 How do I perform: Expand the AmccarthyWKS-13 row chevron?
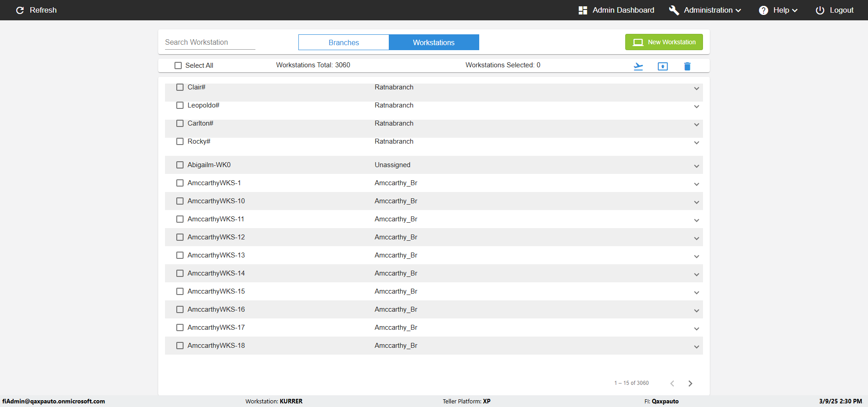(x=697, y=257)
